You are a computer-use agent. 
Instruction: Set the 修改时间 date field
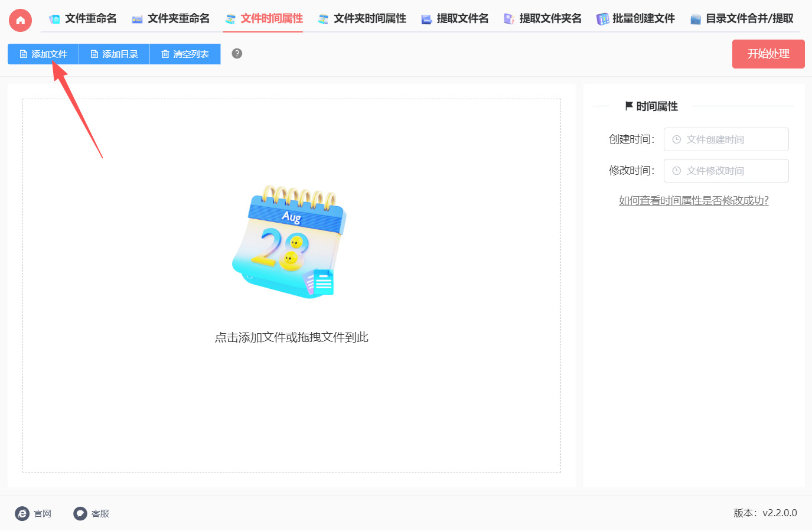tap(726, 171)
